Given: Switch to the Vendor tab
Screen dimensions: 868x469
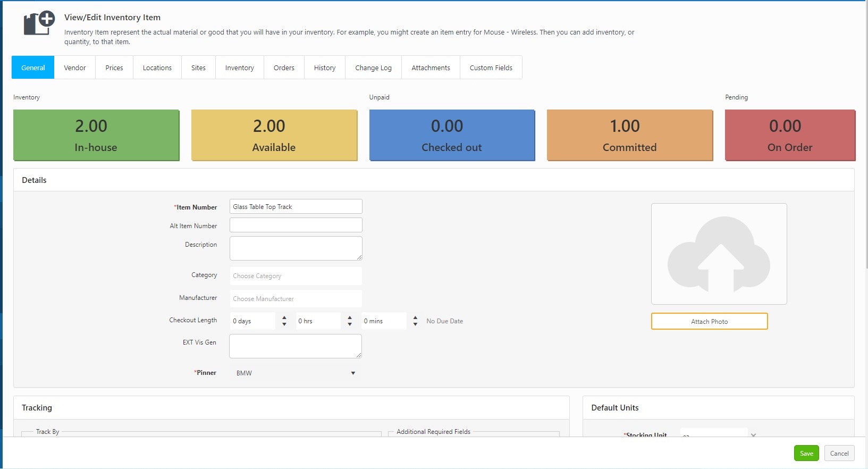Looking at the screenshot, I should (x=75, y=68).
